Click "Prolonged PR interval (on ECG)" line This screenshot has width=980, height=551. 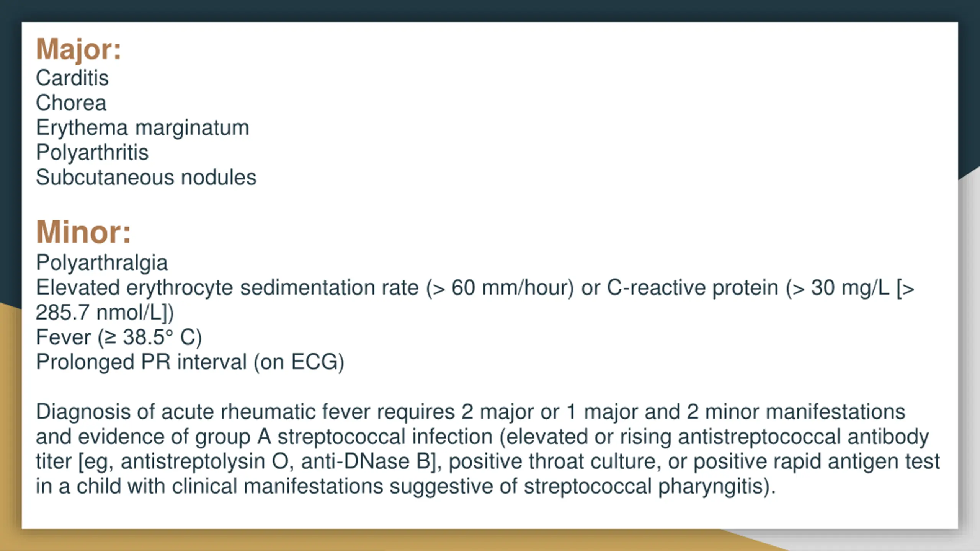point(190,362)
